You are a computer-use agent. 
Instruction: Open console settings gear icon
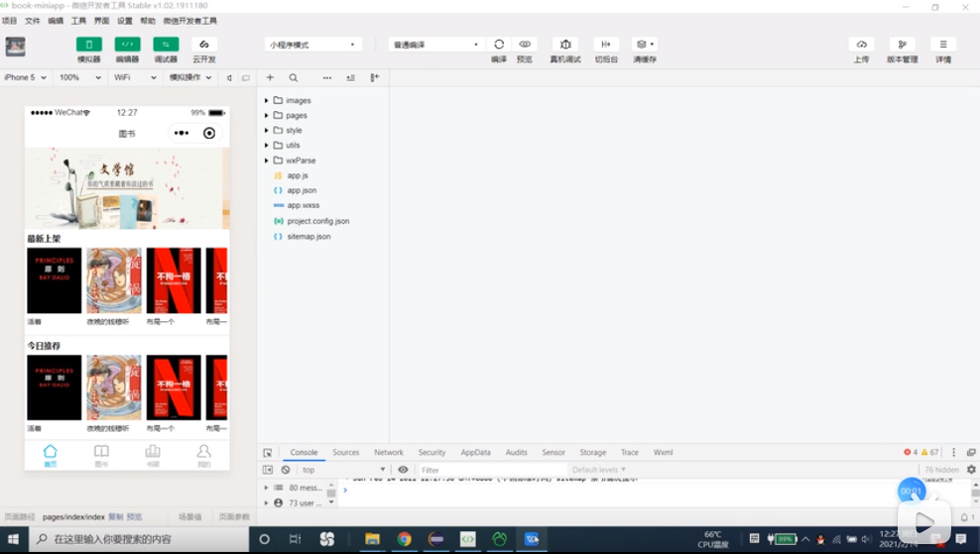tap(971, 470)
